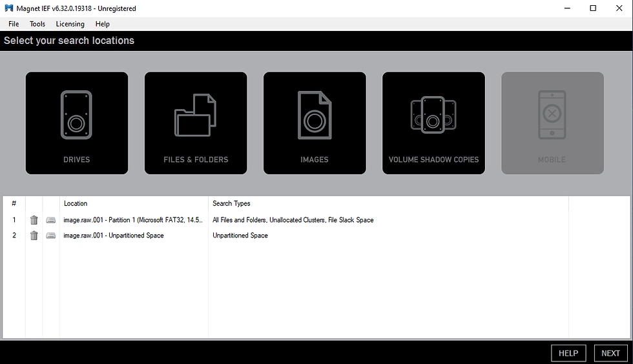The height and width of the screenshot is (364, 633).
Task: Click the drive icon for Partition 1 row
Action: coord(51,220)
